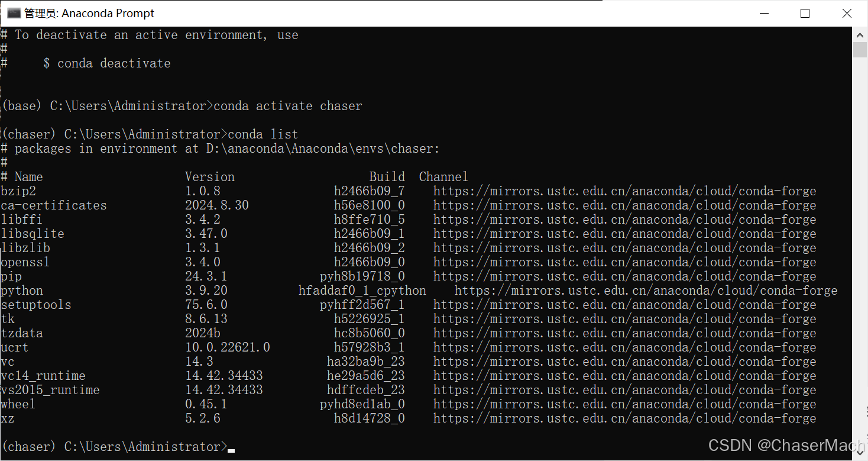Click the 'Build' column header
Viewport: 868px width, 461px height.
click(387, 177)
